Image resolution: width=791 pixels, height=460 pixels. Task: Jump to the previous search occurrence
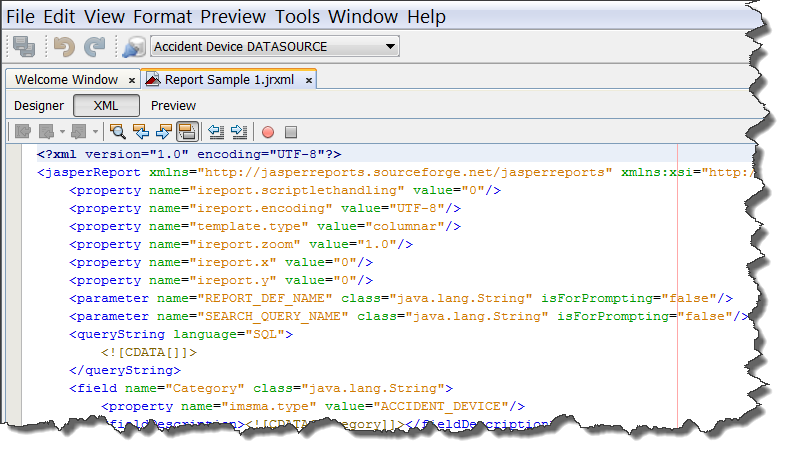tap(141, 131)
